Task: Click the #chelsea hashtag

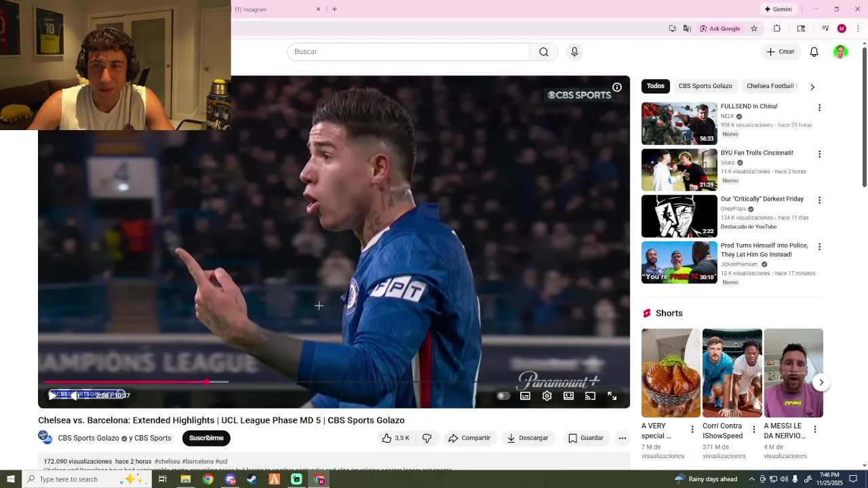Action: pyautogui.click(x=167, y=462)
